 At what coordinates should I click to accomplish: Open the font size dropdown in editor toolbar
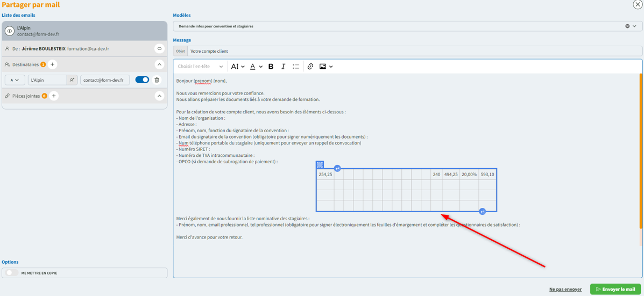[x=238, y=67]
